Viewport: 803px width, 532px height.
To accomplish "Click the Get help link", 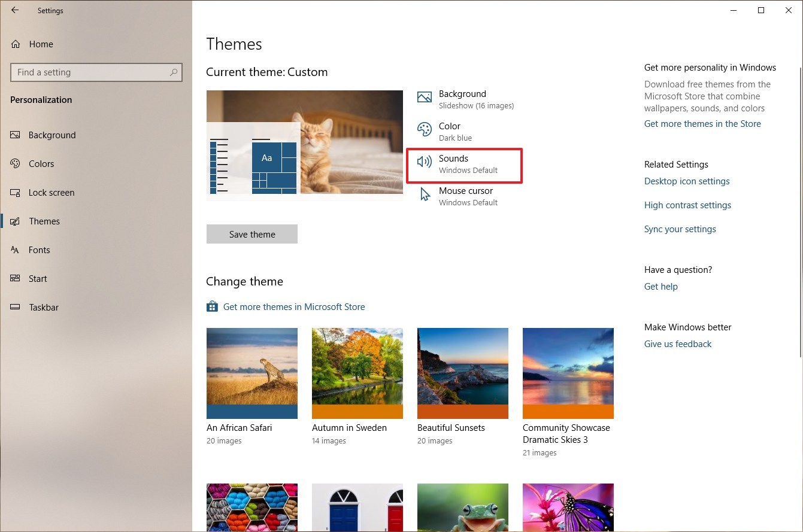I will click(x=661, y=287).
